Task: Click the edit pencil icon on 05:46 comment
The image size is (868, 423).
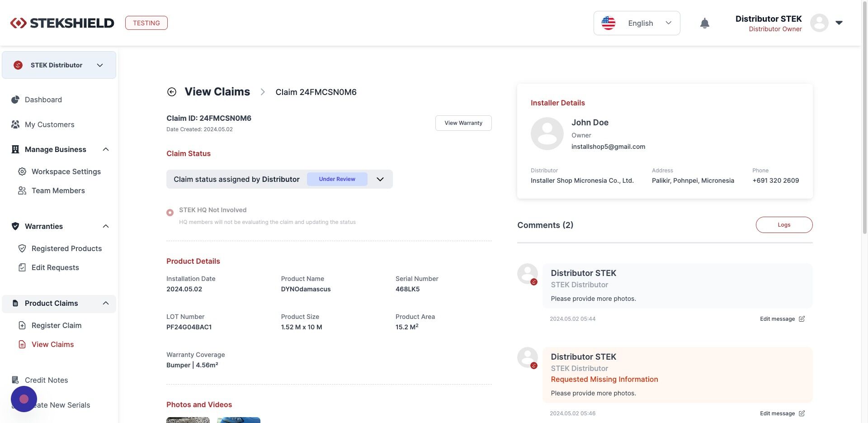Action: click(x=802, y=413)
